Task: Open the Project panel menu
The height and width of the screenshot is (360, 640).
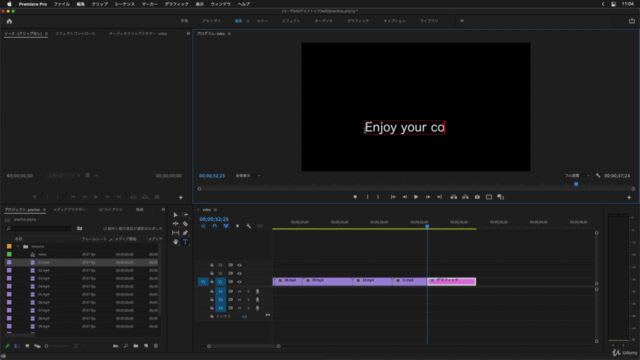Action: (44, 210)
